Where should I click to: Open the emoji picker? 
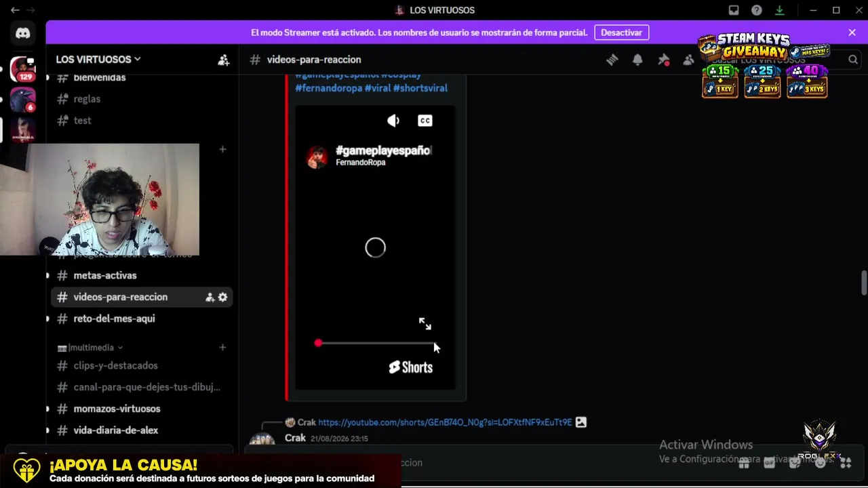[821, 463]
